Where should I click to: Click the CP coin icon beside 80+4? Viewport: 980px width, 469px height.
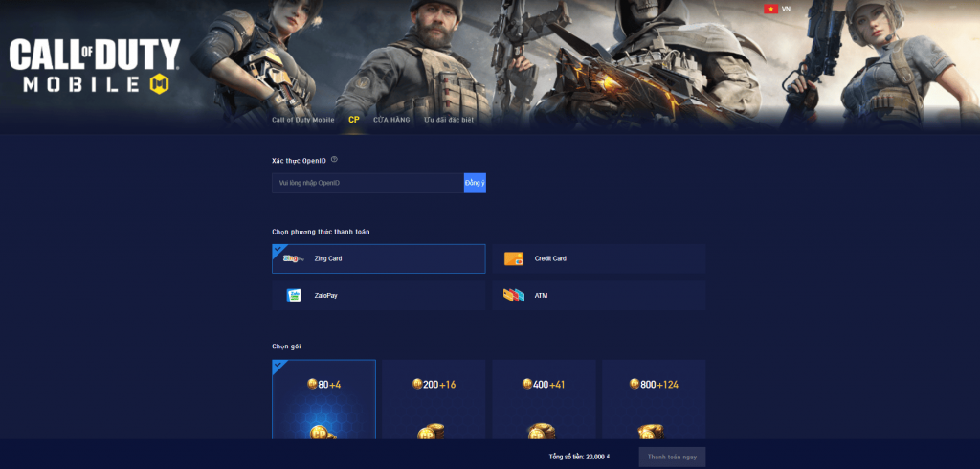313,384
